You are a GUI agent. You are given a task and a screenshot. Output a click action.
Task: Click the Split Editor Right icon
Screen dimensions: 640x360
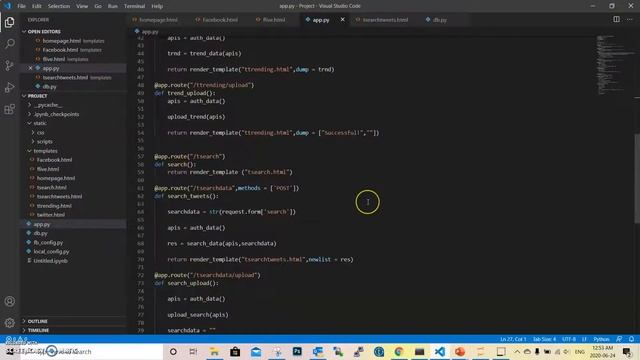pos(616,19)
